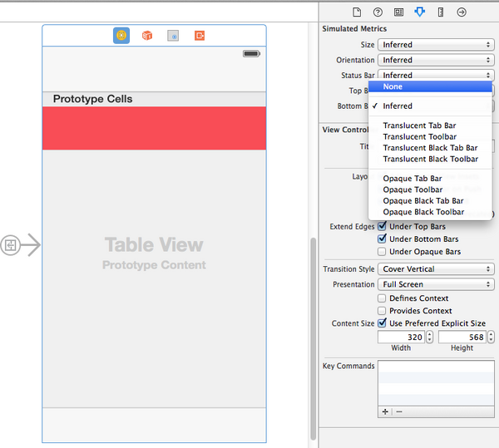Open the Size simulated metrics dropdown
This screenshot has height=448, width=499.
click(436, 45)
